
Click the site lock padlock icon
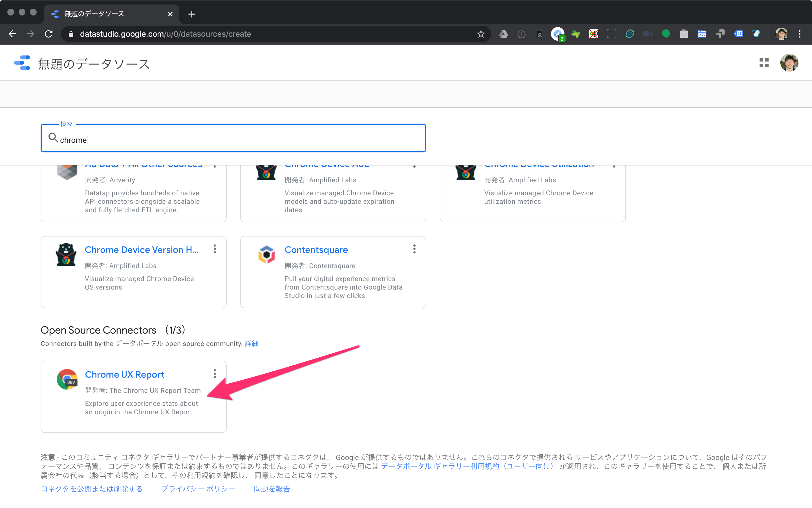pyautogui.click(x=71, y=34)
